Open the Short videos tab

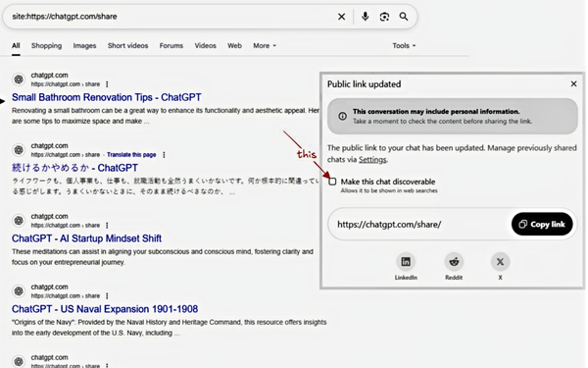coord(127,46)
